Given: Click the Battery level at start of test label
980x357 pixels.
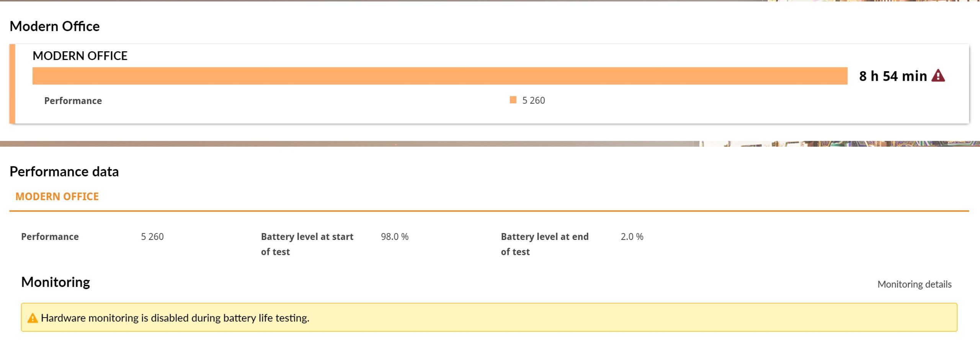Looking at the screenshot, I should pyautogui.click(x=307, y=244).
